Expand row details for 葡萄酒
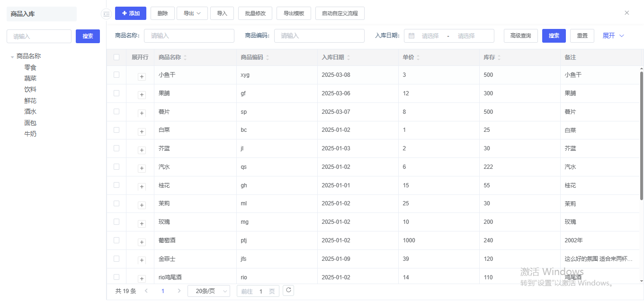 pos(142,242)
